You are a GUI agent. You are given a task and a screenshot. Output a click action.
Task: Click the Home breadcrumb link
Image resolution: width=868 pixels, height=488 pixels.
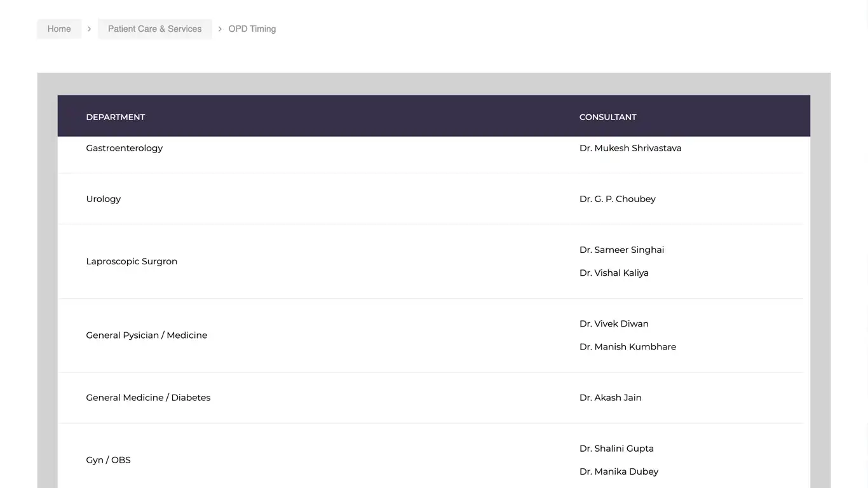[x=59, y=29]
